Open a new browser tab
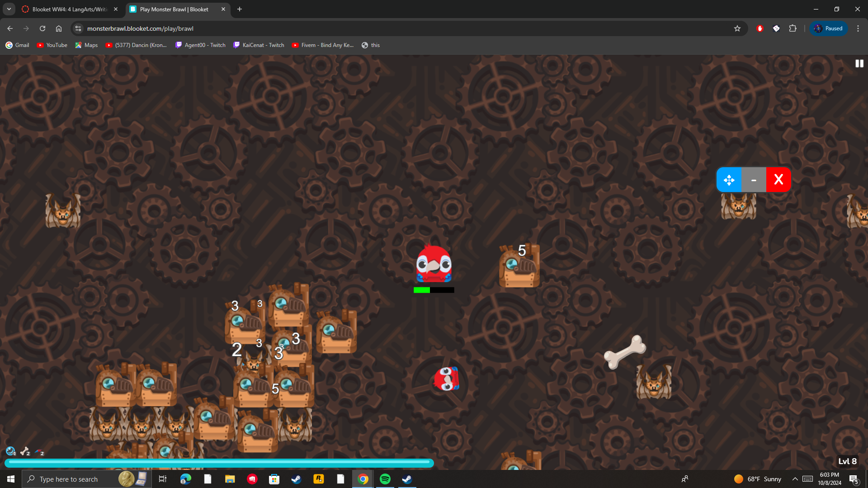Viewport: 868px width, 488px height. point(240,9)
